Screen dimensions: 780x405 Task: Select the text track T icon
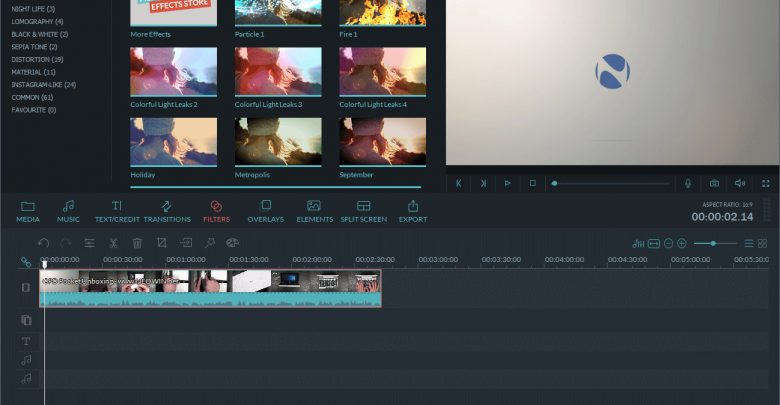tap(26, 341)
